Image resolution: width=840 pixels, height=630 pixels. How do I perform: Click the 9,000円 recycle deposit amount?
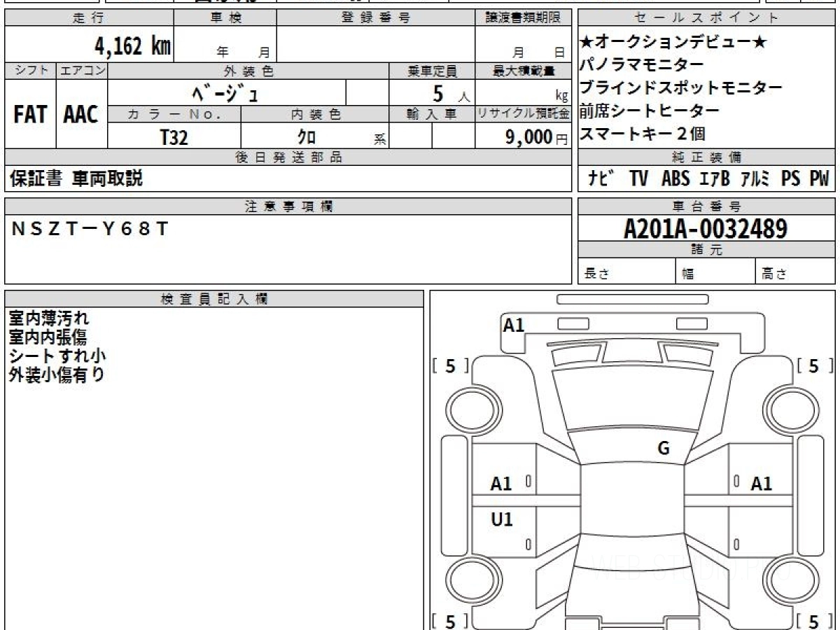(536, 137)
